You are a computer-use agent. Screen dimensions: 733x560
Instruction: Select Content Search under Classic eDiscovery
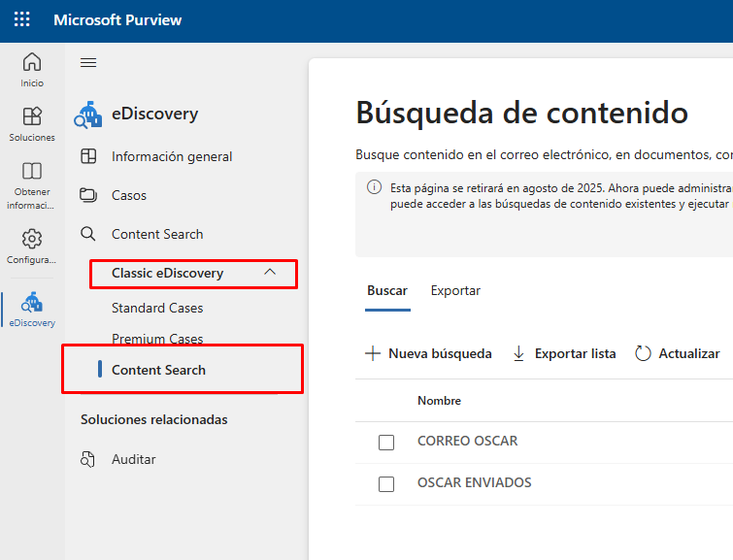pyautogui.click(x=158, y=370)
